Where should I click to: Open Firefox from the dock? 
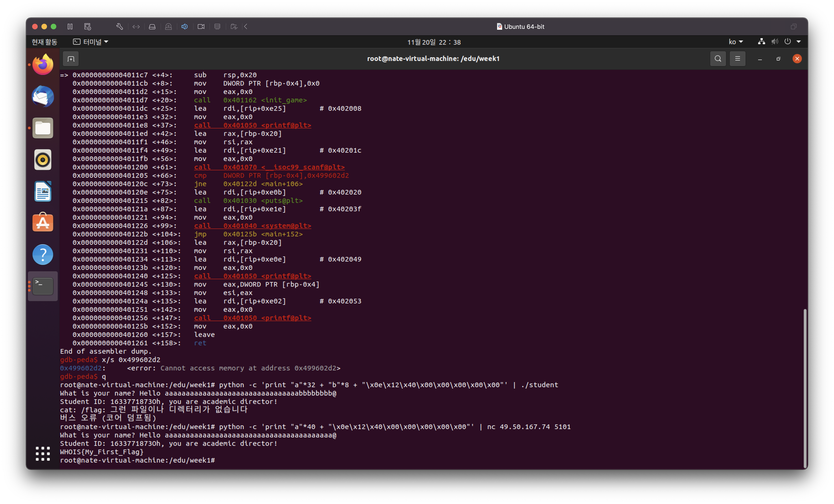tap(43, 65)
